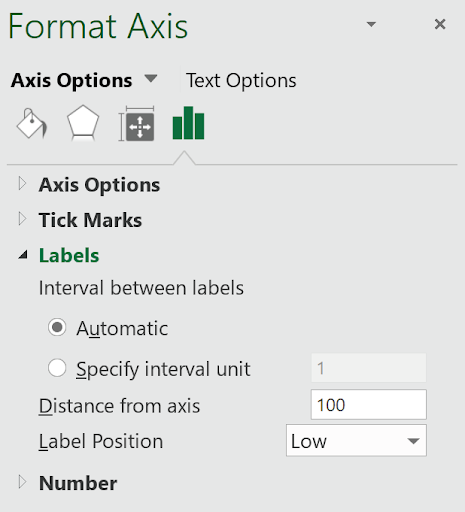Click the Tick Marks heading text
This screenshot has width=465, height=512.
coord(90,220)
